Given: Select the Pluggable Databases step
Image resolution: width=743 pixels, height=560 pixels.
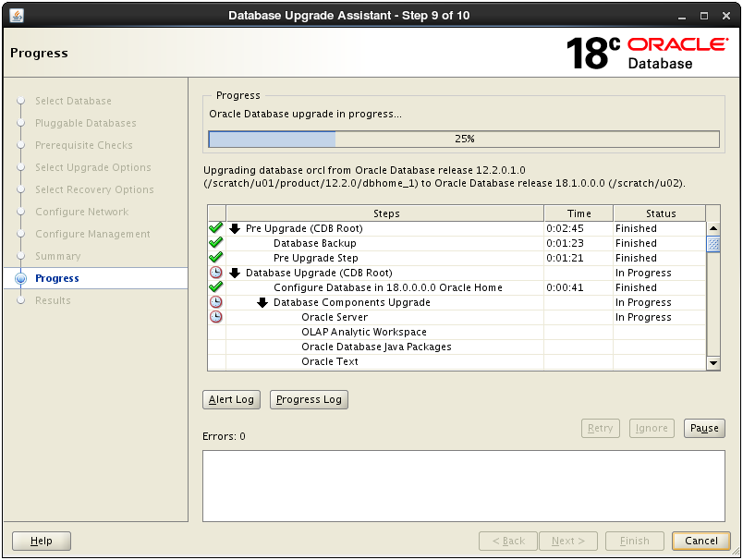Looking at the screenshot, I should 86,123.
